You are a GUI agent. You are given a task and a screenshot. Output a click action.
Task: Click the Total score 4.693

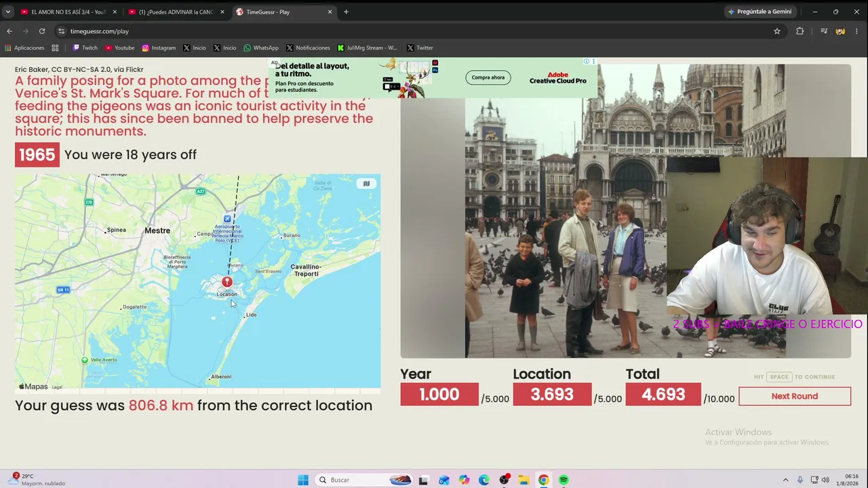coord(663,394)
